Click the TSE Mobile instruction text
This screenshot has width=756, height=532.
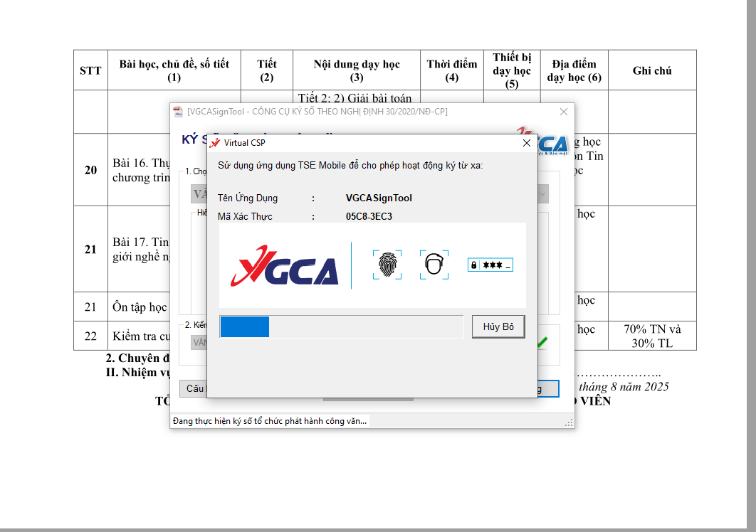[350, 165]
